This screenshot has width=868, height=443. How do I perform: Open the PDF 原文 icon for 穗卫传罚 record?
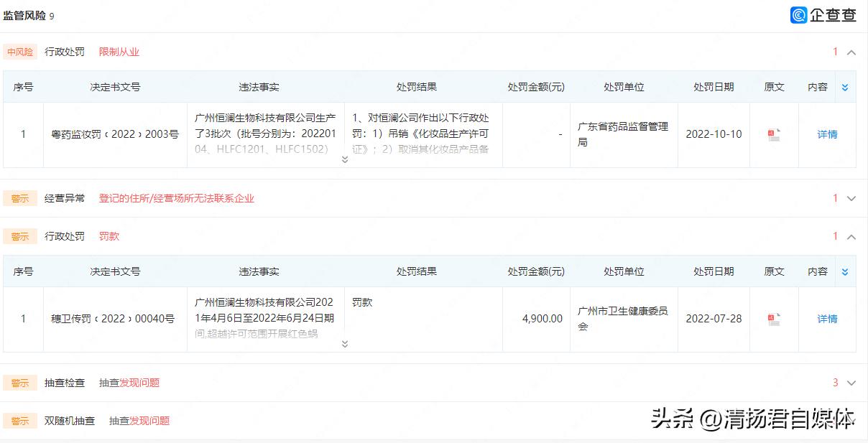coord(773,319)
